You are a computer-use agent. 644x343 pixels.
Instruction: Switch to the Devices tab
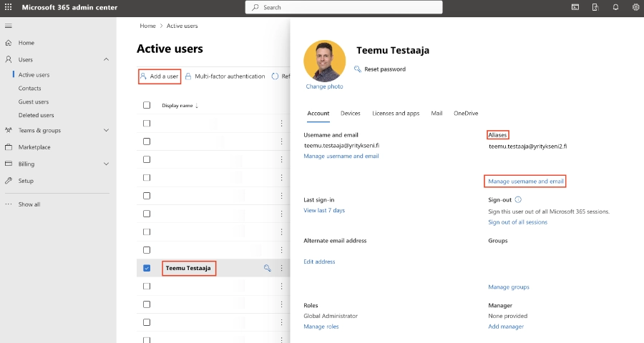[x=351, y=113]
